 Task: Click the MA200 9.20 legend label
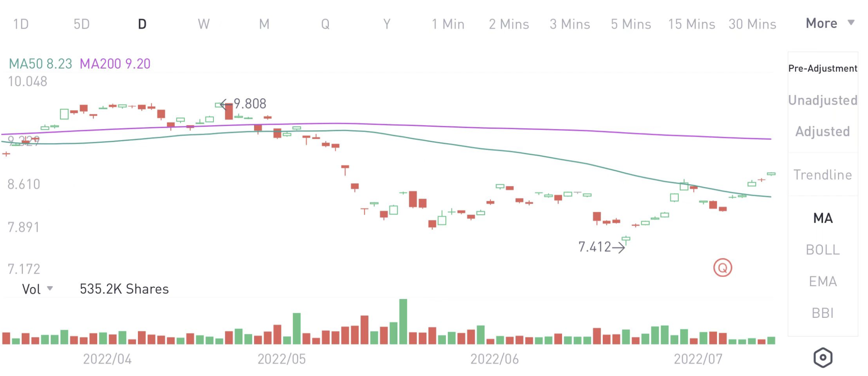tap(115, 64)
